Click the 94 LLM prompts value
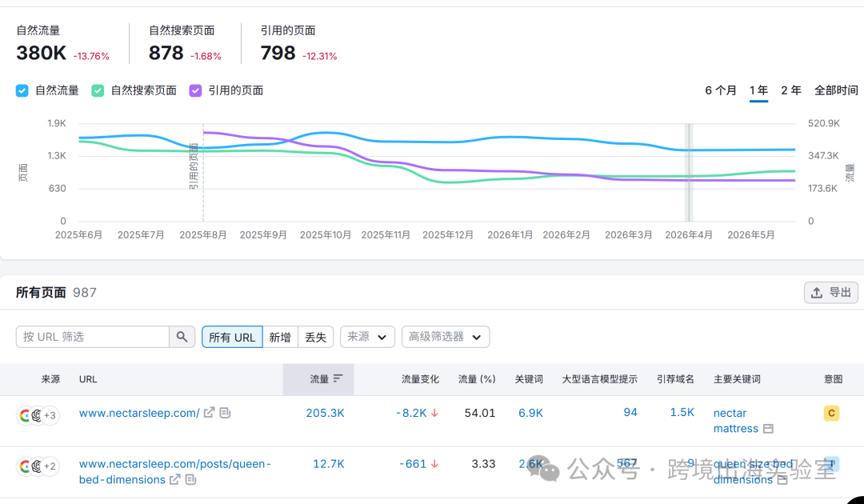Image resolution: width=864 pixels, height=504 pixels. pos(630,413)
